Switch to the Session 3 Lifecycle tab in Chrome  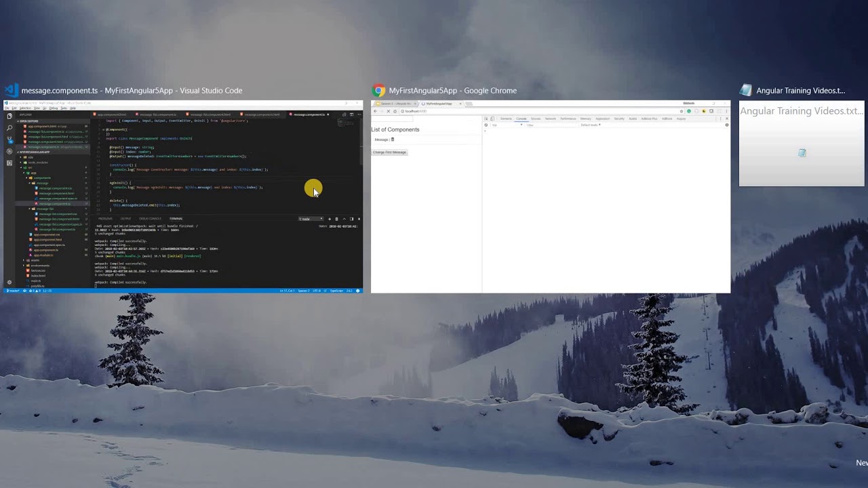tap(396, 104)
